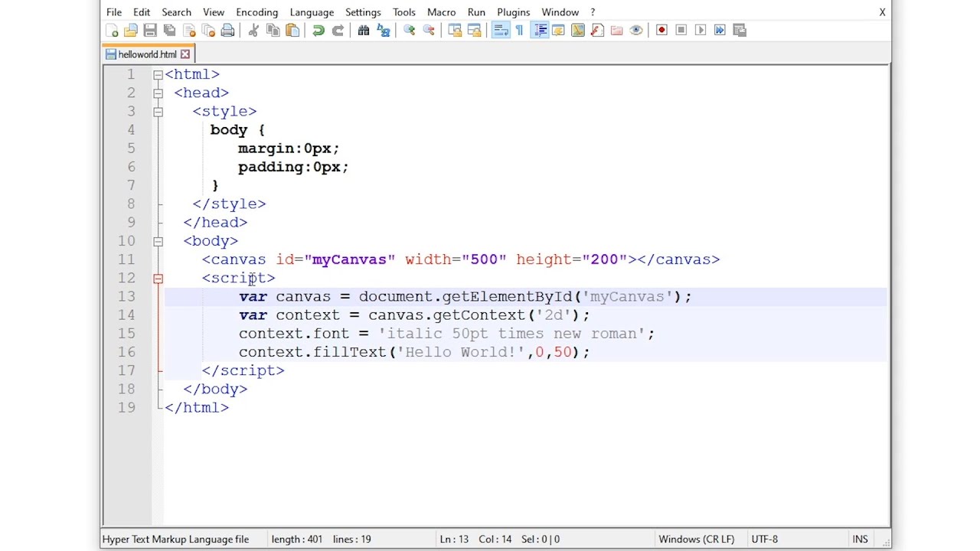Create a new document with the New icon
Screen dimensions: 980x551
(x=112, y=30)
